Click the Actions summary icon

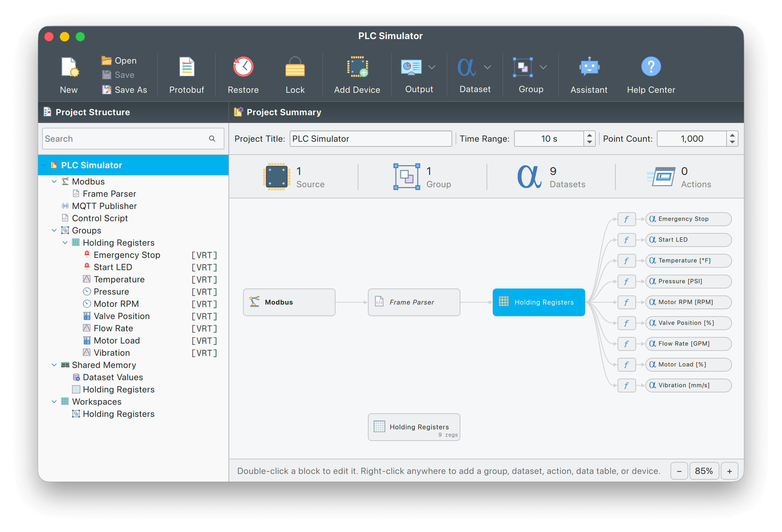click(x=661, y=177)
